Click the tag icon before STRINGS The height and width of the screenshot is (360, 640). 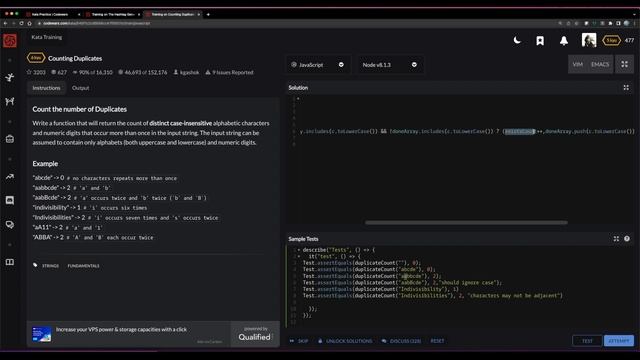coord(35,265)
